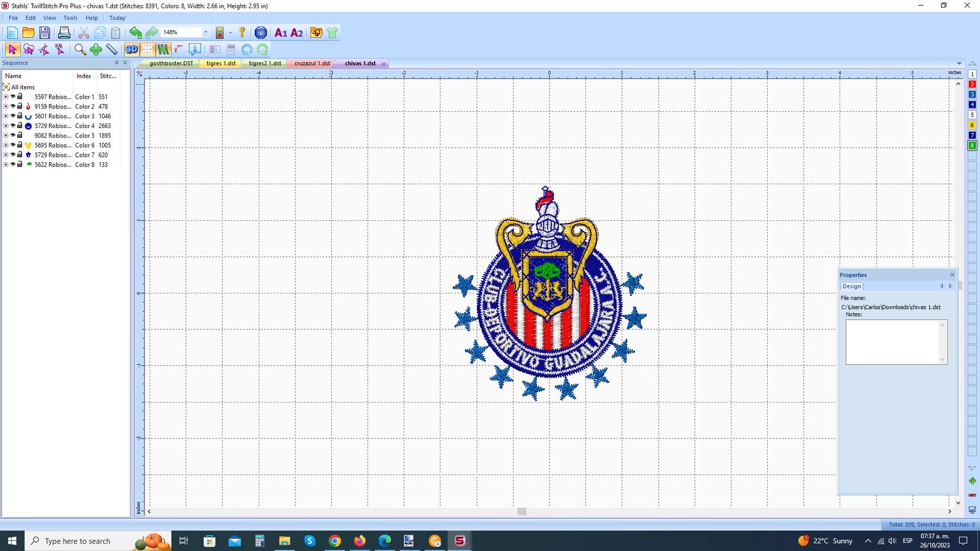Hide the 9159 Color 2 layer
The height and width of the screenshot is (551, 980).
(x=12, y=107)
